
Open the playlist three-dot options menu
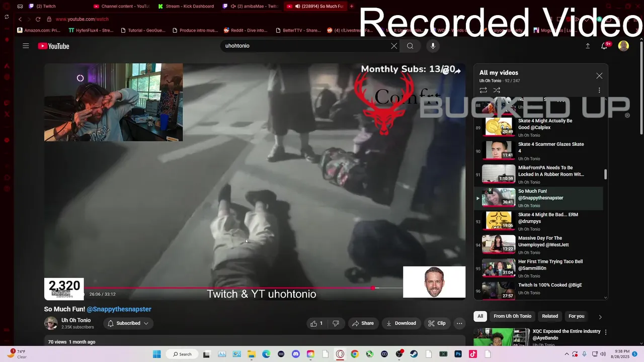[x=599, y=90]
